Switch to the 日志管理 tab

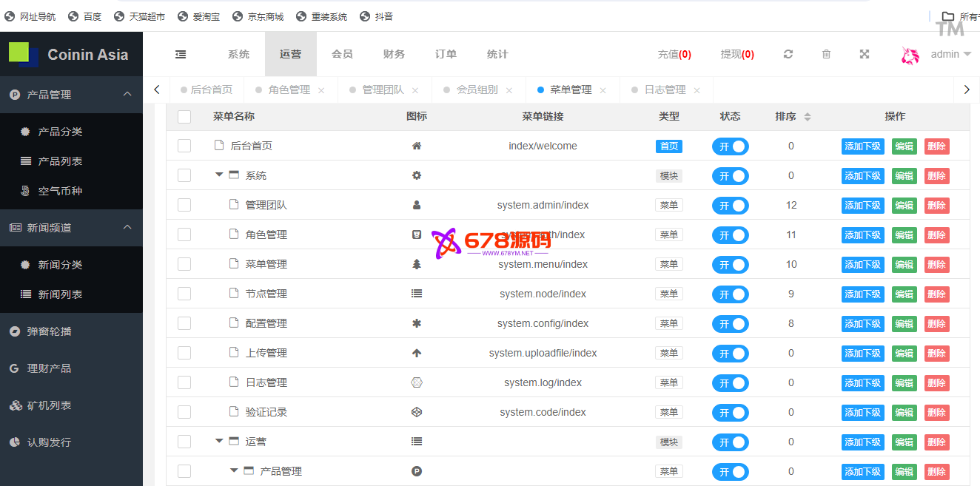pyautogui.click(x=665, y=90)
